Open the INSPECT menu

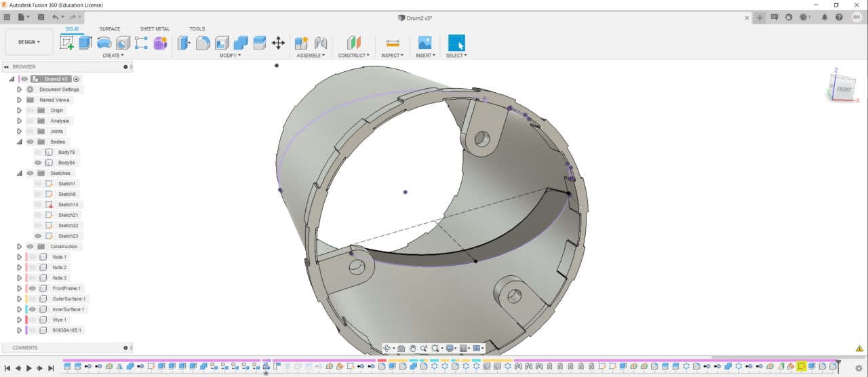[x=392, y=56]
